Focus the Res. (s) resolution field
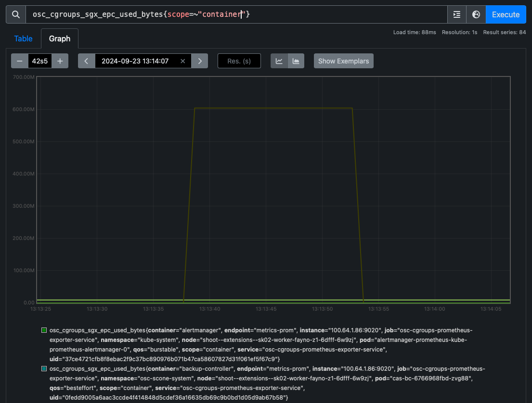This screenshot has height=403, width=532. point(239,61)
